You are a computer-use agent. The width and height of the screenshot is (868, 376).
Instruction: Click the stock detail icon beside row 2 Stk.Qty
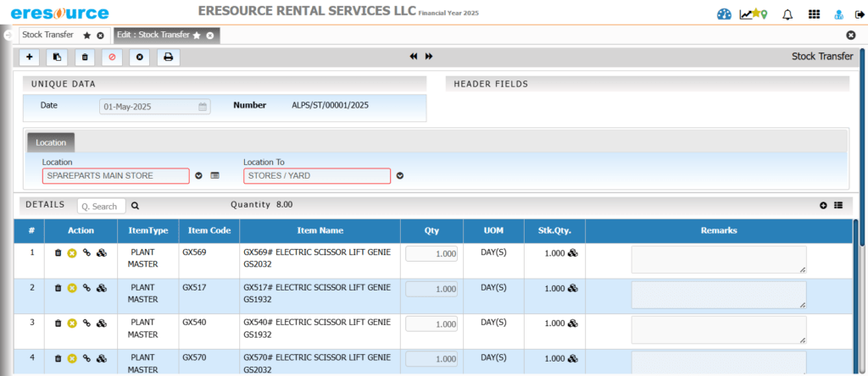pos(573,289)
